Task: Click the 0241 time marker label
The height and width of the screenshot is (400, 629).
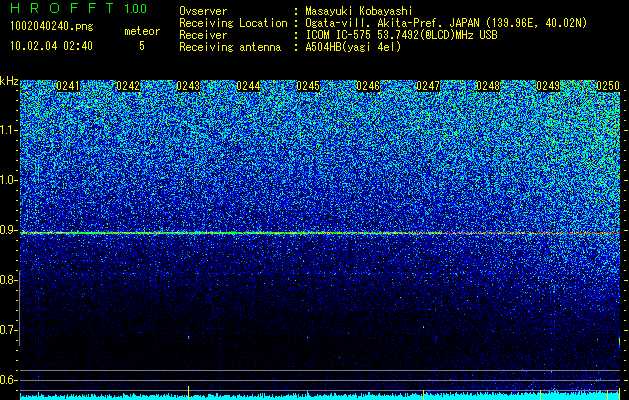Action: 68,86
